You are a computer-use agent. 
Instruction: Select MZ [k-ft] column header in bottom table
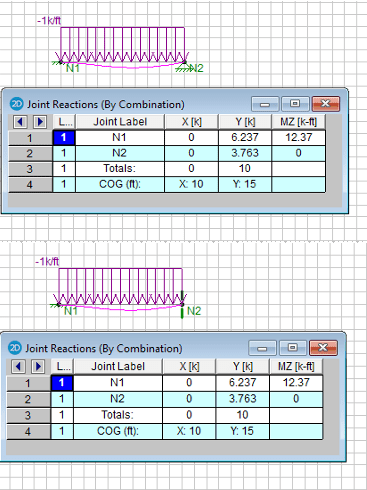coord(296,366)
